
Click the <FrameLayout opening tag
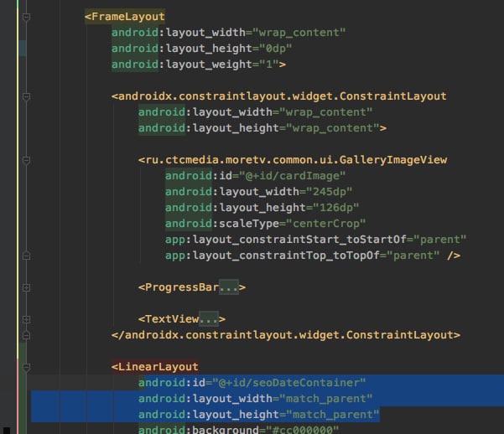tap(125, 17)
